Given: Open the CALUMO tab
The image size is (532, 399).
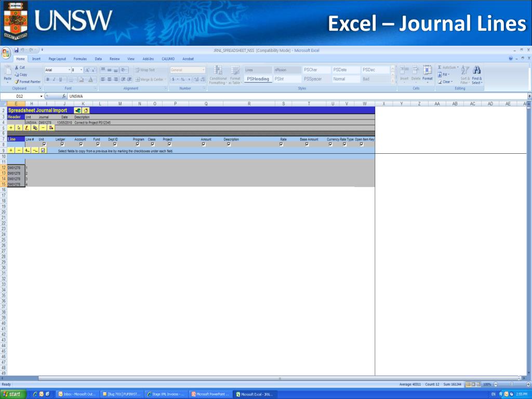Looking at the screenshot, I should pos(168,59).
